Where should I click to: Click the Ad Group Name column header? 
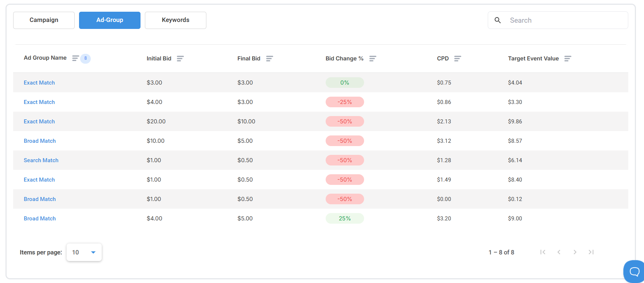pos(45,58)
